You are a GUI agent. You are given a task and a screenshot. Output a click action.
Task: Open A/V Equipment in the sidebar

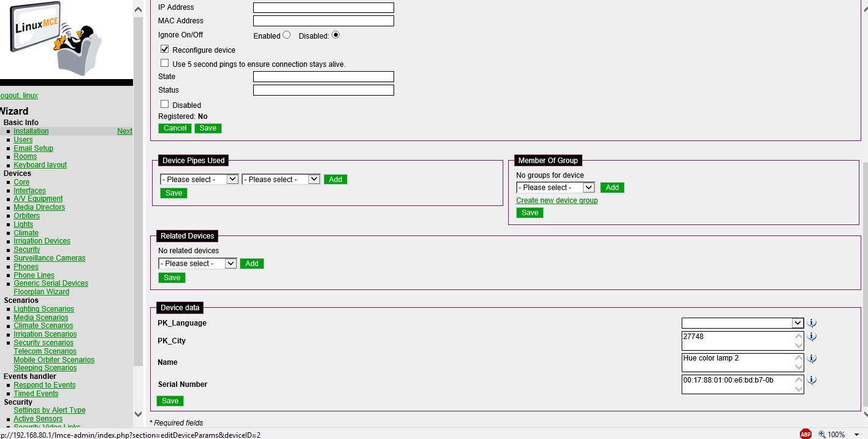38,199
